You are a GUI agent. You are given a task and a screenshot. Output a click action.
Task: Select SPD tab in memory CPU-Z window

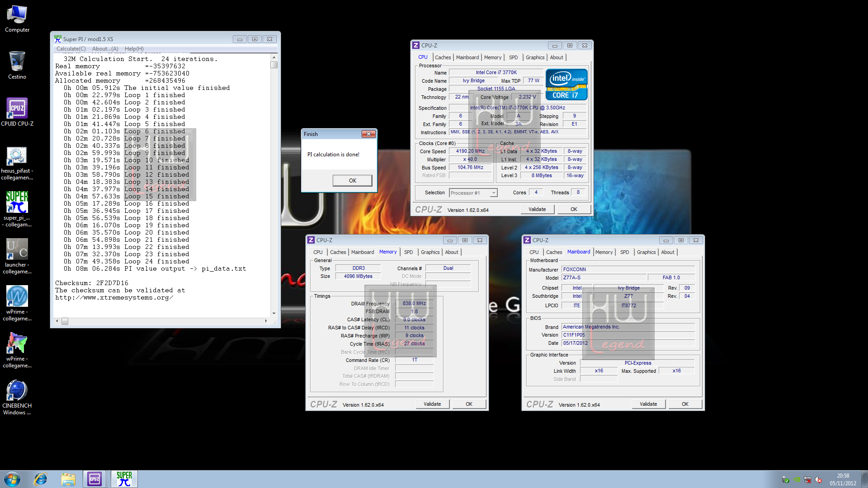coord(408,252)
